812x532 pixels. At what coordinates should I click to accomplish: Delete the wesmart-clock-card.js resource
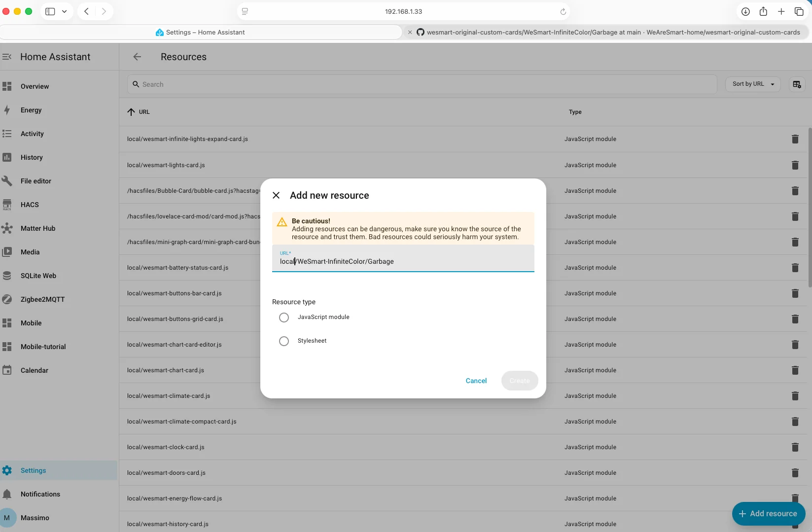[795, 447]
